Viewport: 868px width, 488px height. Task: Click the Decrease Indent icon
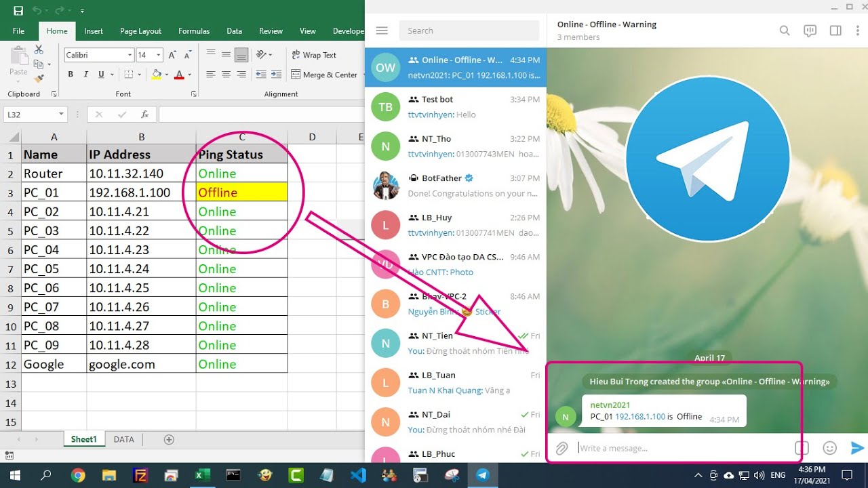coord(260,75)
